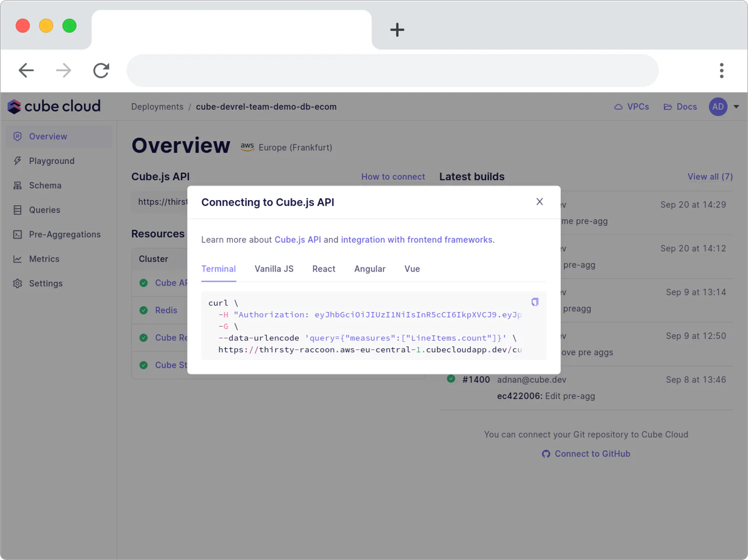Click the AWS Europe (Frankfurt) region label
This screenshot has width=748, height=560.
(x=286, y=147)
